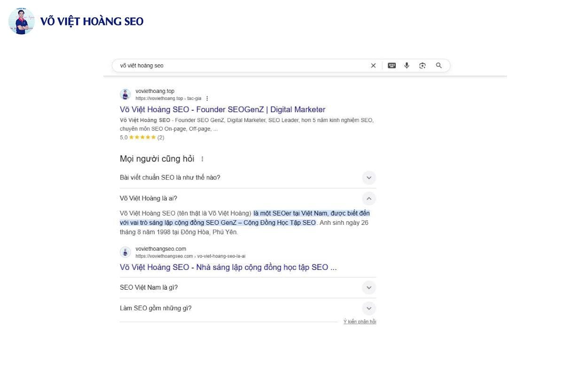Open search by image lens icon
Viewport: 564px width, 392px height.
[422, 66]
